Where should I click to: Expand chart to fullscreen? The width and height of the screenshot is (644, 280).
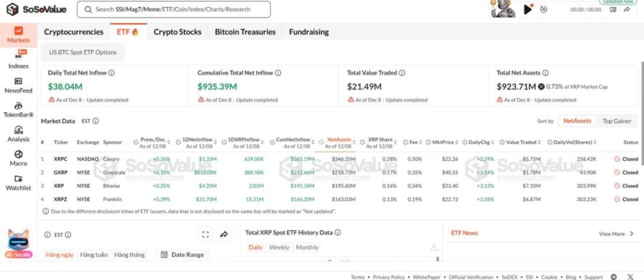tap(206, 235)
